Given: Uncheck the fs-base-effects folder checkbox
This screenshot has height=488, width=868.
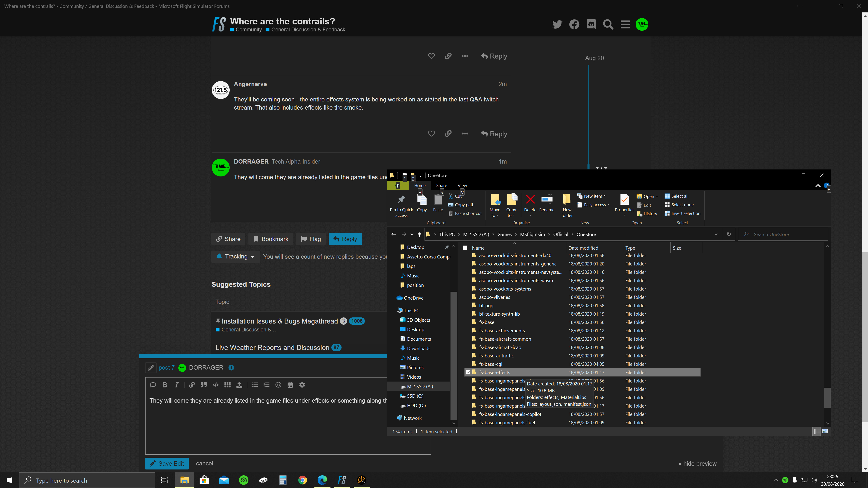Looking at the screenshot, I should 468,372.
